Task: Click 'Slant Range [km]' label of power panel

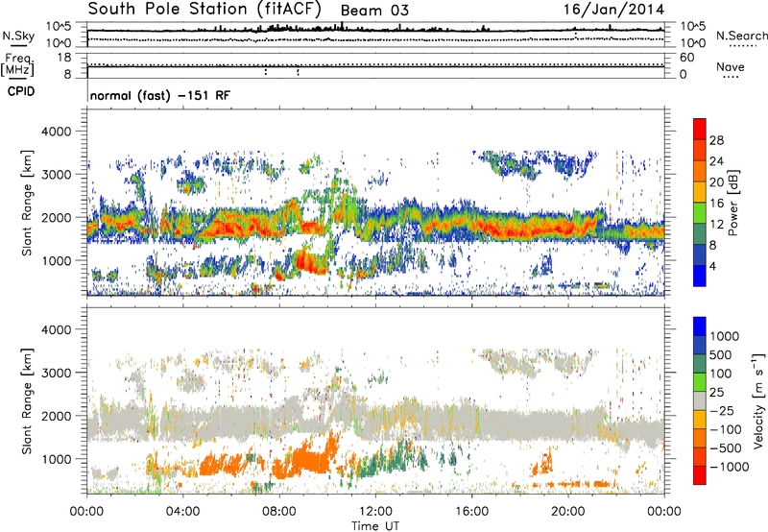Action: (x=28, y=203)
